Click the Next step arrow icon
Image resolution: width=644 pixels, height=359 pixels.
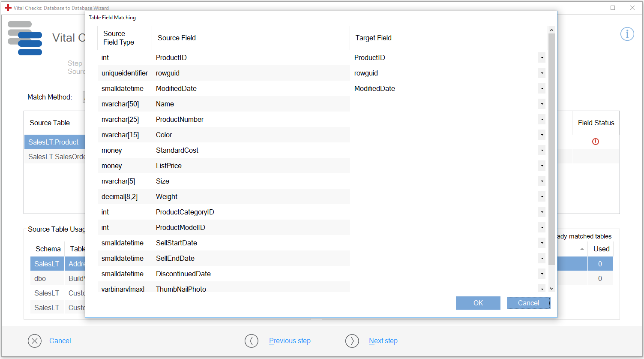pos(352,341)
